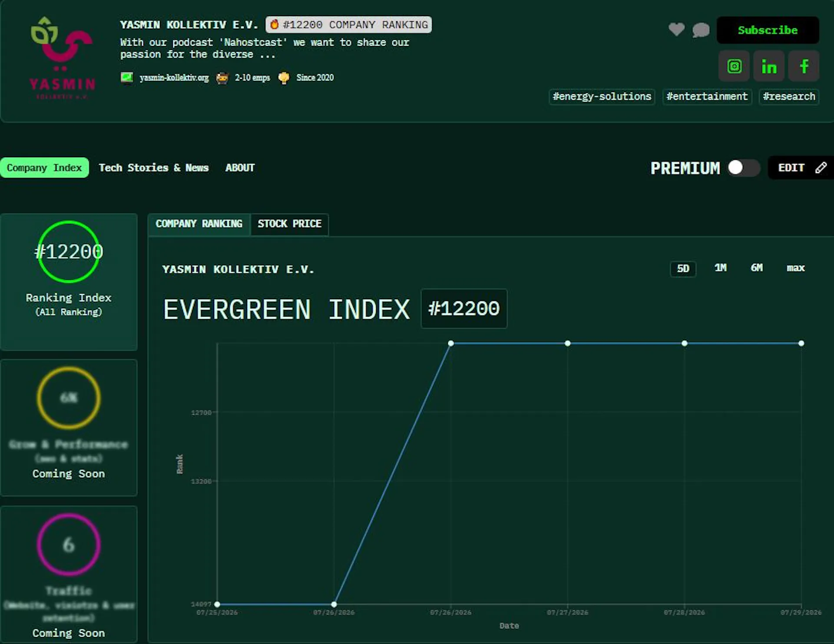This screenshot has height=644, width=834.
Task: Click the podcast description text
Action: click(265, 48)
